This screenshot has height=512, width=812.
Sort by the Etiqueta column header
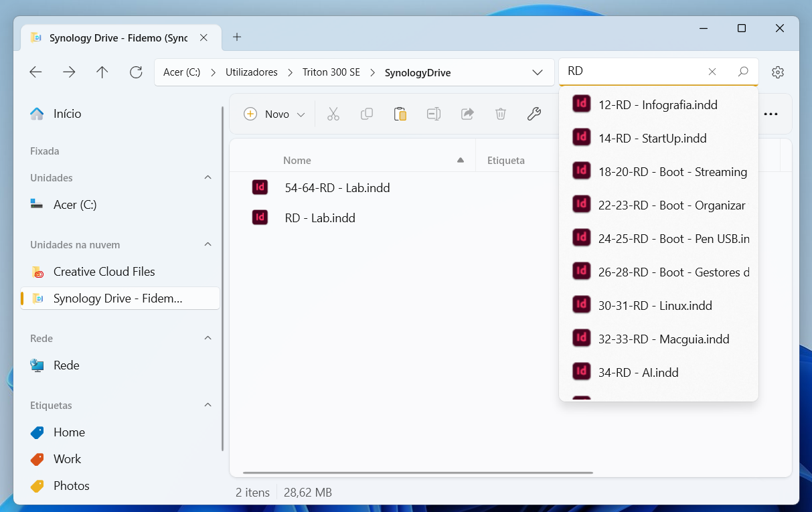506,161
